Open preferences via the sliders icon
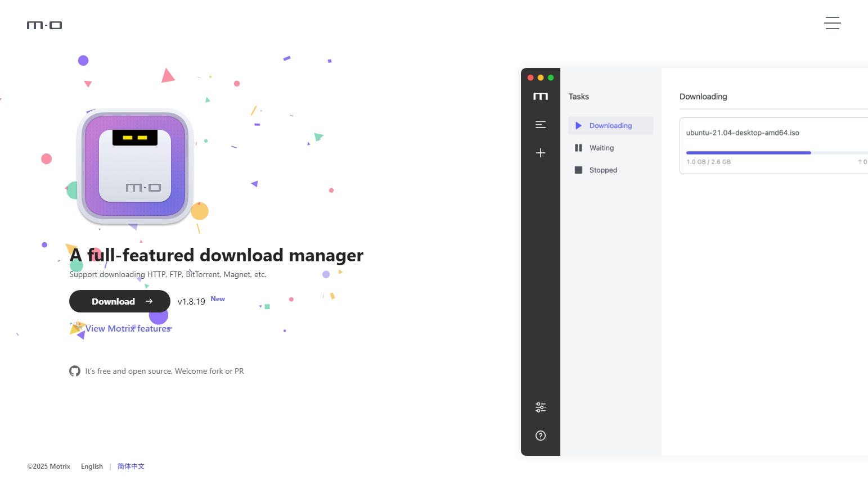This screenshot has height=485, width=868. tap(540, 407)
